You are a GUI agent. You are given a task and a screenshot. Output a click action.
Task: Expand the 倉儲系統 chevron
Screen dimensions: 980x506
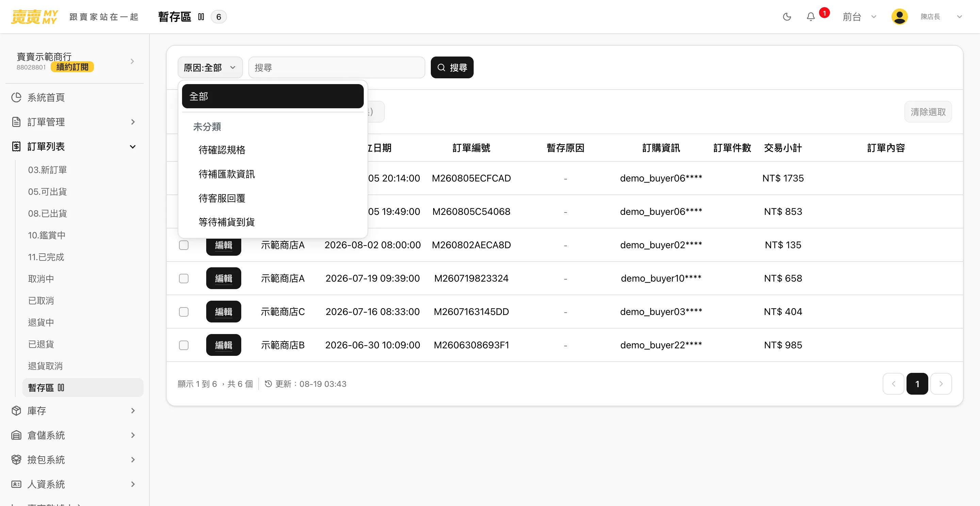click(133, 435)
